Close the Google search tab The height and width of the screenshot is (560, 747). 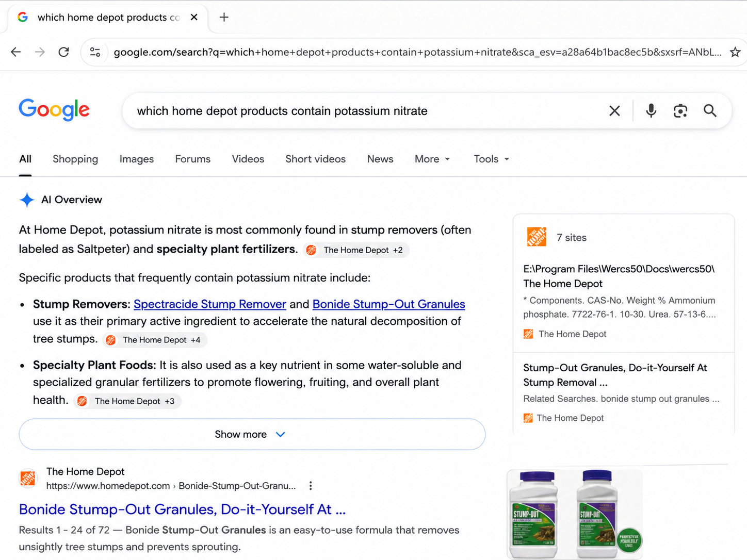click(x=194, y=17)
